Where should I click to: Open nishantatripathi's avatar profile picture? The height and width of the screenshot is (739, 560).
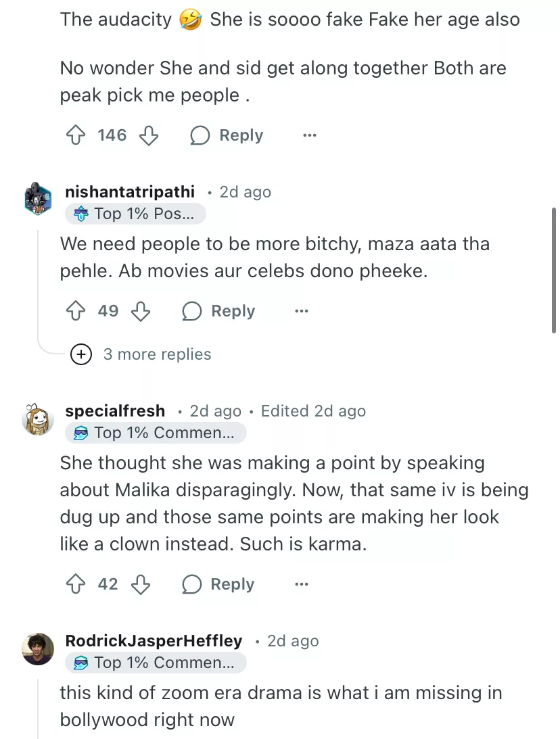pos(38,199)
